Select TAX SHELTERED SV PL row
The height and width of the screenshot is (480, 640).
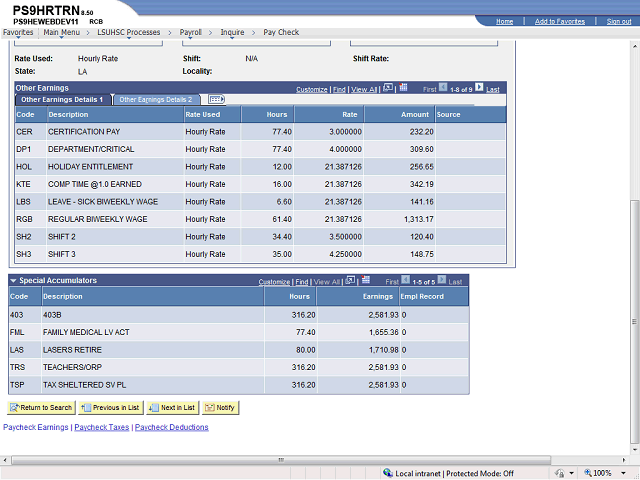click(239, 385)
